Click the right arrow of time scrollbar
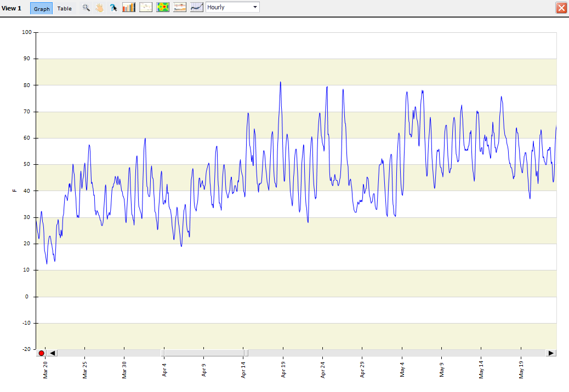 click(551, 353)
